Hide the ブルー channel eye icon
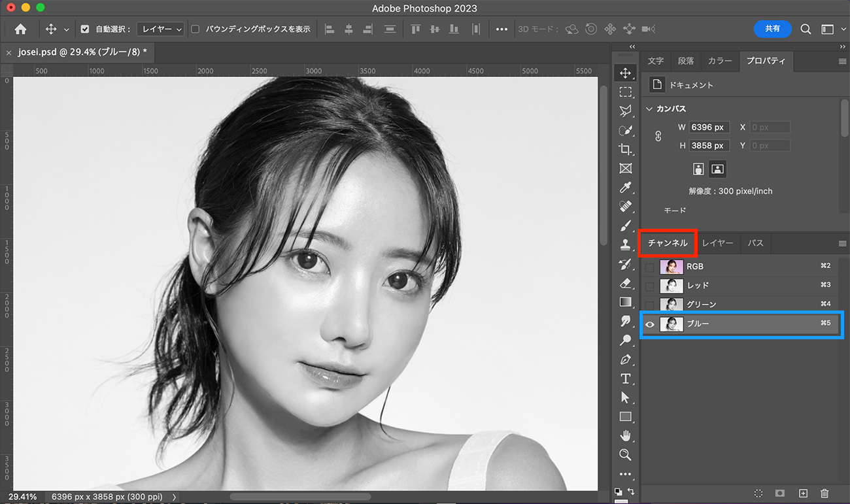 [650, 324]
